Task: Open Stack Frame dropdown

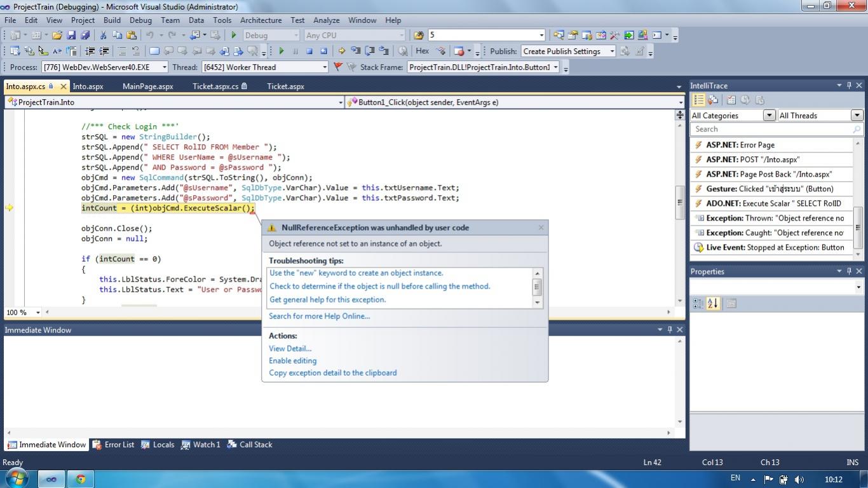Action: [x=483, y=67]
